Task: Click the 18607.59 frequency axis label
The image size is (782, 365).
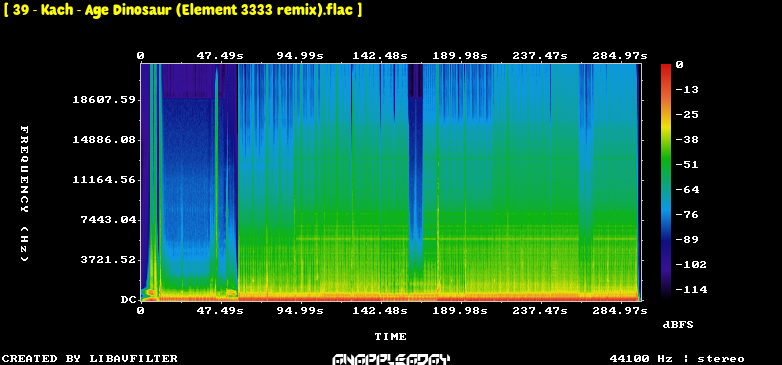Action: pos(104,100)
